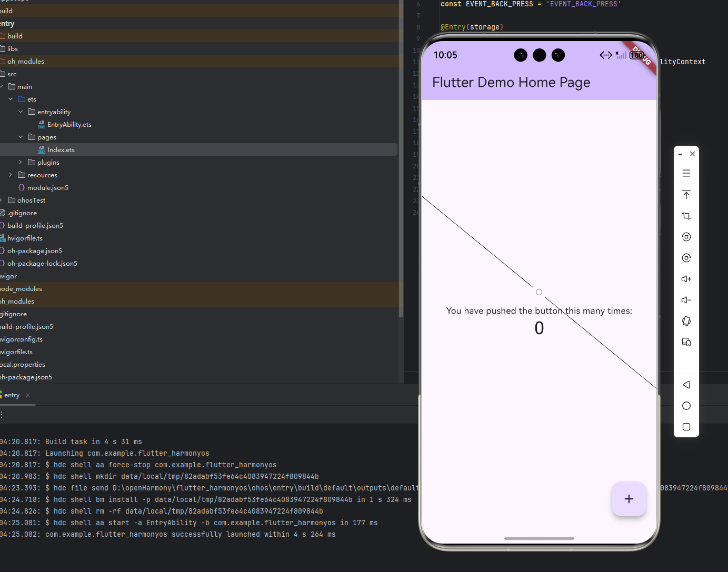Viewport: 728px width, 572px height.
Task: Click the EntryAbility.ets file icon
Action: [42, 125]
